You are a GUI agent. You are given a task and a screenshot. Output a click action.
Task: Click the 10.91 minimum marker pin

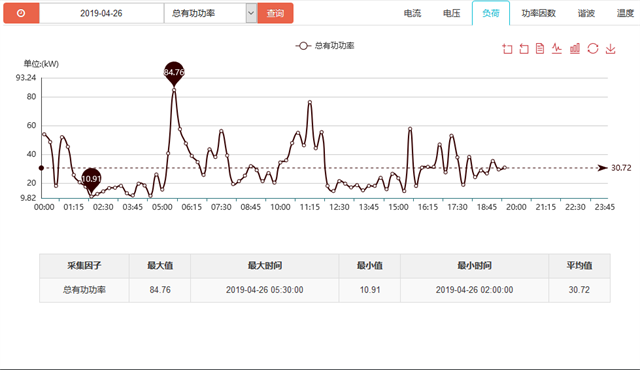point(91,179)
